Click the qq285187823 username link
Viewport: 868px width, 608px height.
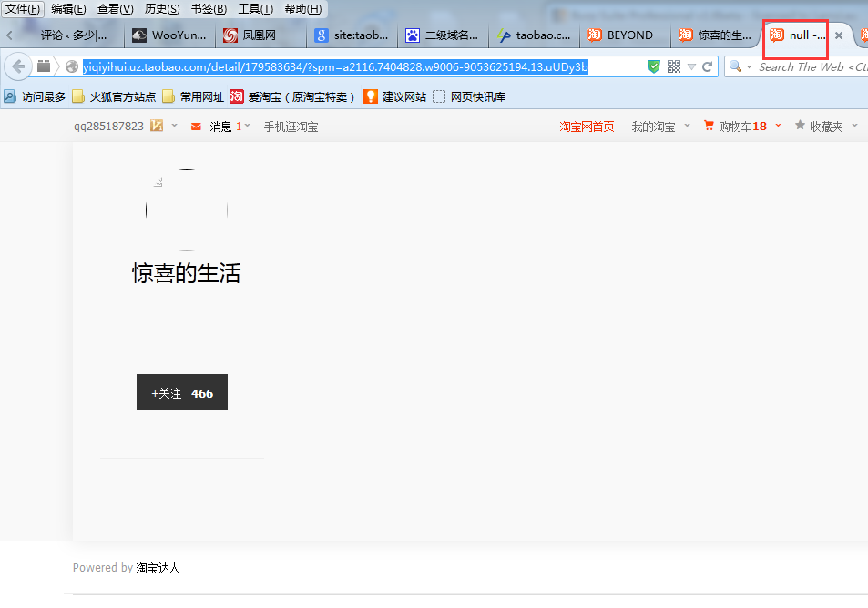pos(108,127)
